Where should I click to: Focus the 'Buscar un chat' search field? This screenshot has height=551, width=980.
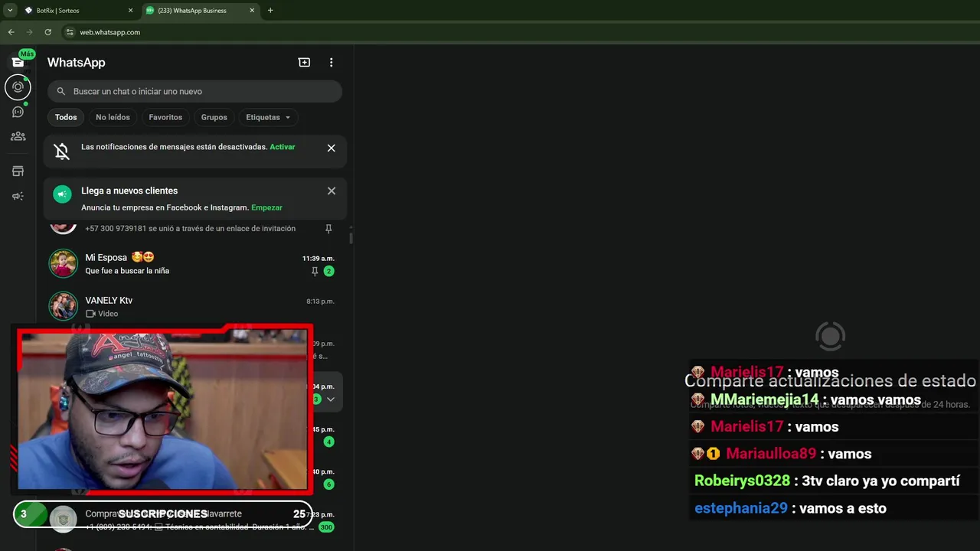click(x=194, y=91)
